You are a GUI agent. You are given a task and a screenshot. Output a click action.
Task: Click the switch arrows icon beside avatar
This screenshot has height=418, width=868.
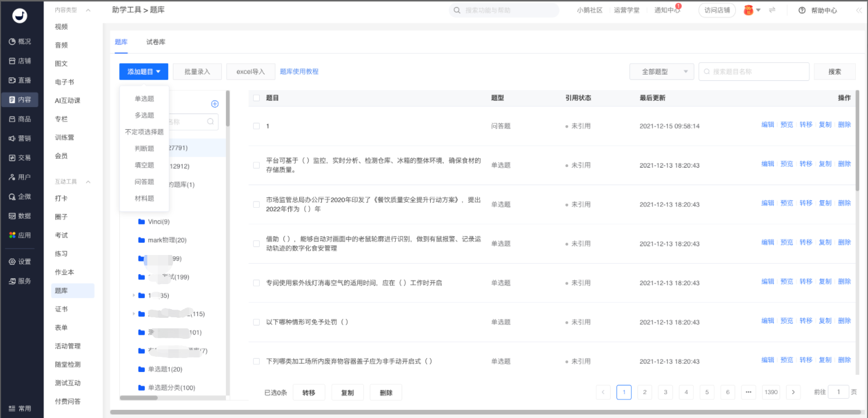coord(773,10)
